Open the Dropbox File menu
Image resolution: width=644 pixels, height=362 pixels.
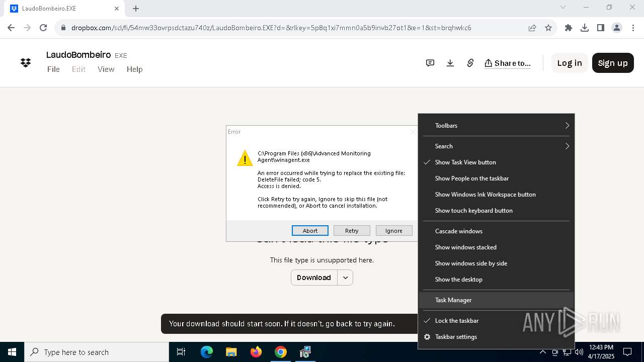click(x=53, y=69)
